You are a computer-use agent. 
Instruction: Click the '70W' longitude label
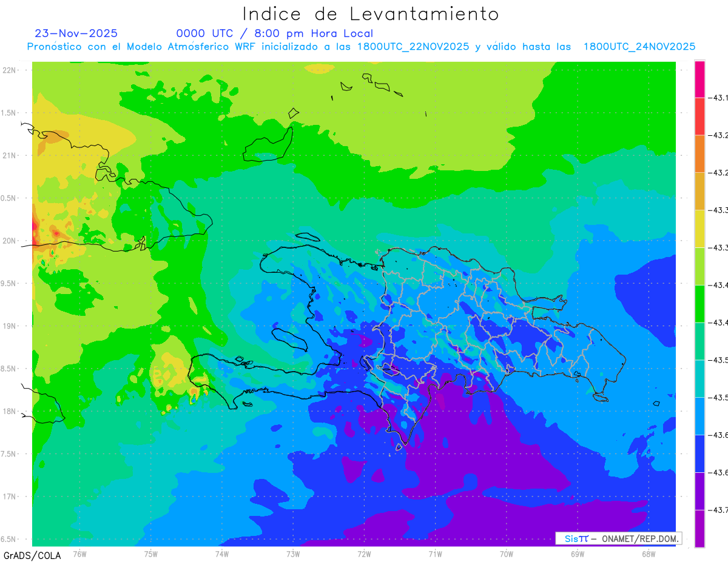[x=507, y=554]
